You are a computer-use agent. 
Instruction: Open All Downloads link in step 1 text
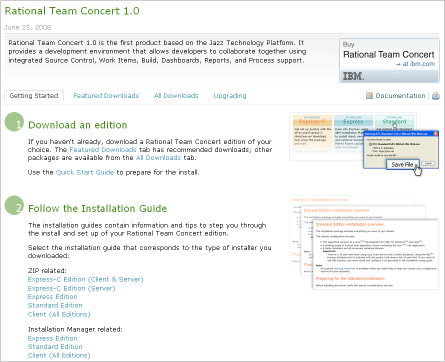(x=158, y=158)
